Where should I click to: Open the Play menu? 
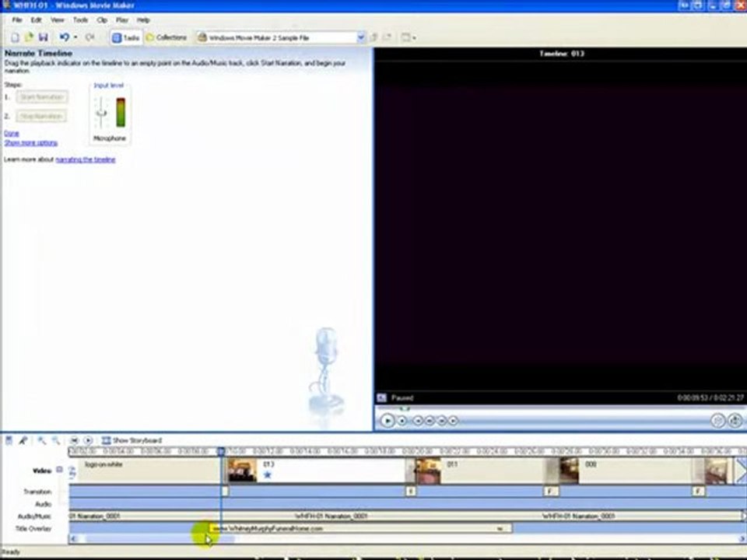[122, 20]
